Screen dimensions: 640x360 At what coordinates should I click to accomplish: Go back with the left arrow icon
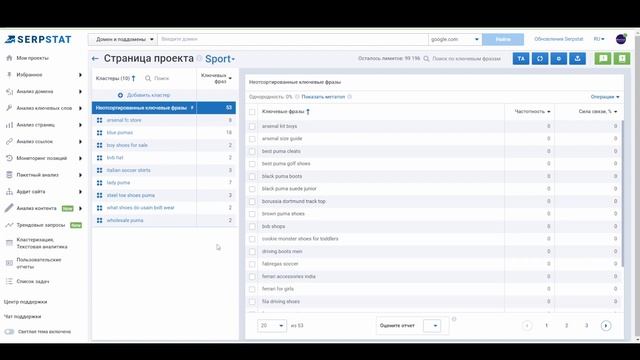click(x=95, y=59)
